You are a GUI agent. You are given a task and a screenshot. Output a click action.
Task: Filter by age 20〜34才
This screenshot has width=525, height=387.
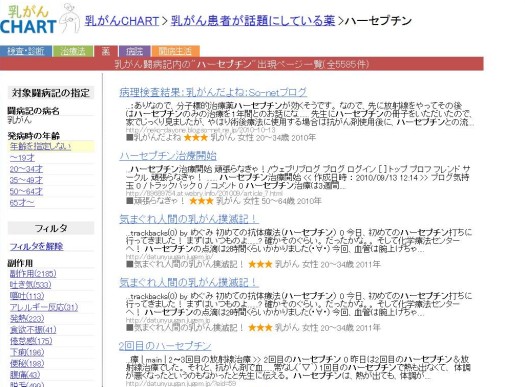(x=26, y=169)
